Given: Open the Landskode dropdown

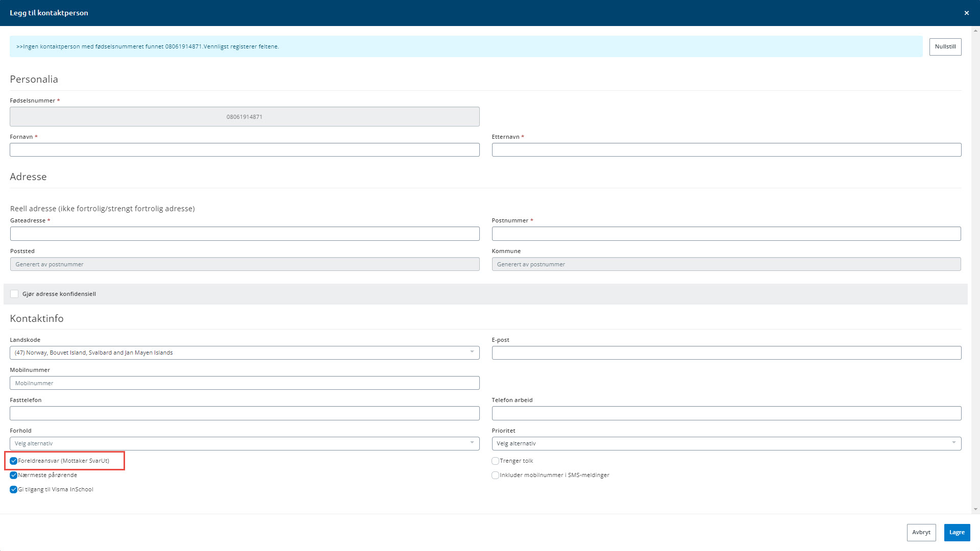Looking at the screenshot, I should (244, 353).
